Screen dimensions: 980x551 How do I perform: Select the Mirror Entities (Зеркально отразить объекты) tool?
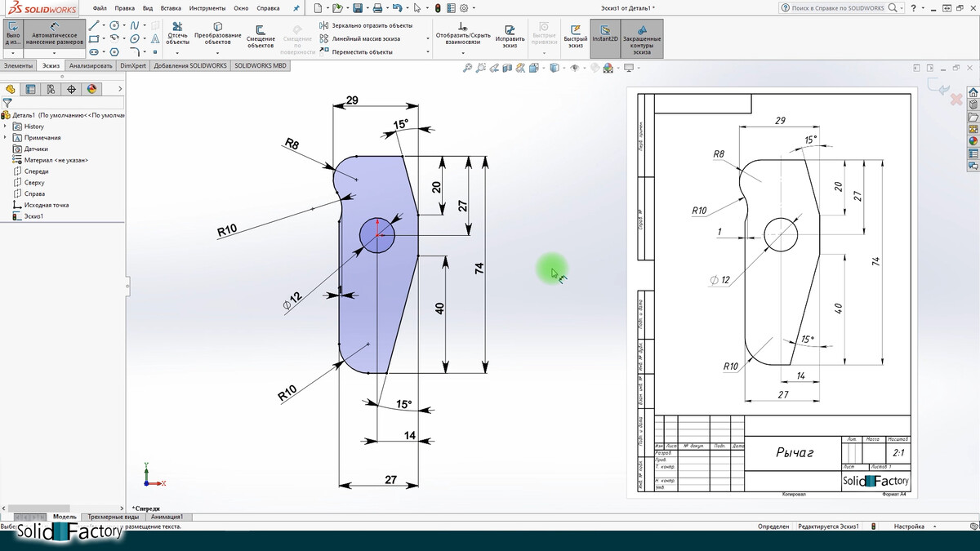coord(372,26)
